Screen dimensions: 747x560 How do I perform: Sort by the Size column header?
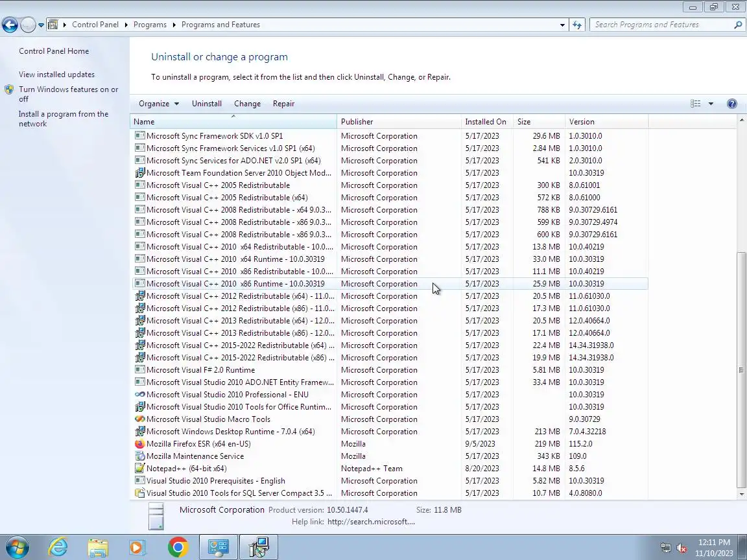pos(539,122)
